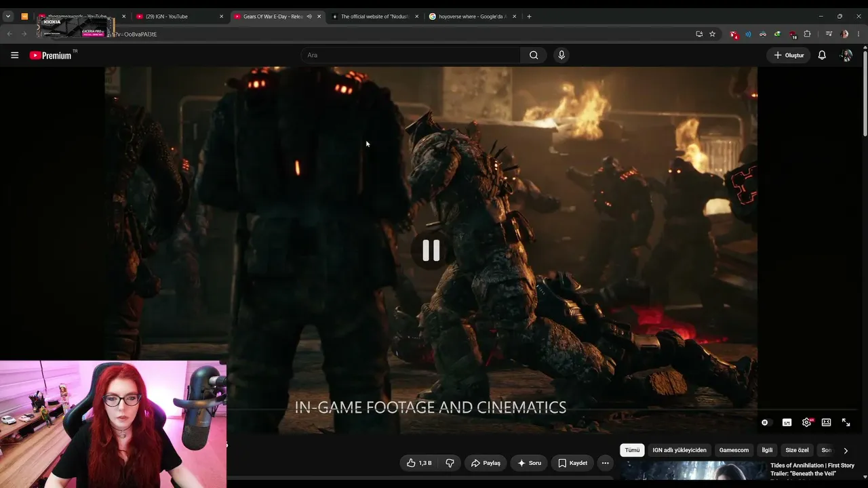Show more filter chips with right arrow
868x488 pixels.
point(846,450)
